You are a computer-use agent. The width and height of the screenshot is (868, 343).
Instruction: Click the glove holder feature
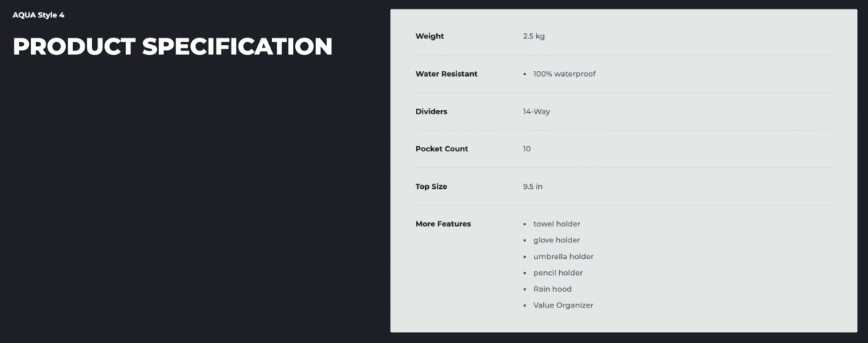pos(557,240)
